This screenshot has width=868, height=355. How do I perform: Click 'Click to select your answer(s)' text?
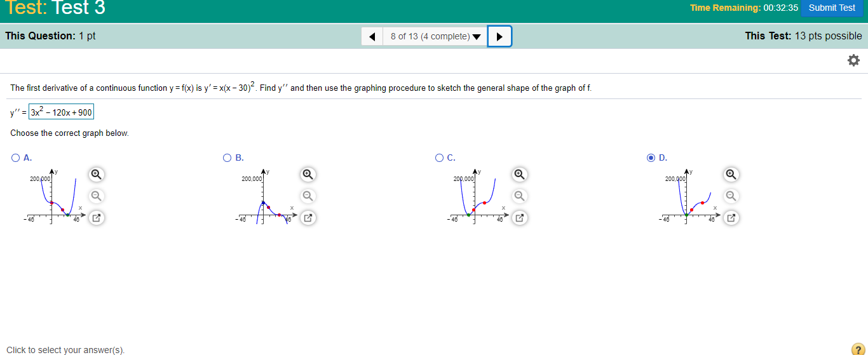65,350
